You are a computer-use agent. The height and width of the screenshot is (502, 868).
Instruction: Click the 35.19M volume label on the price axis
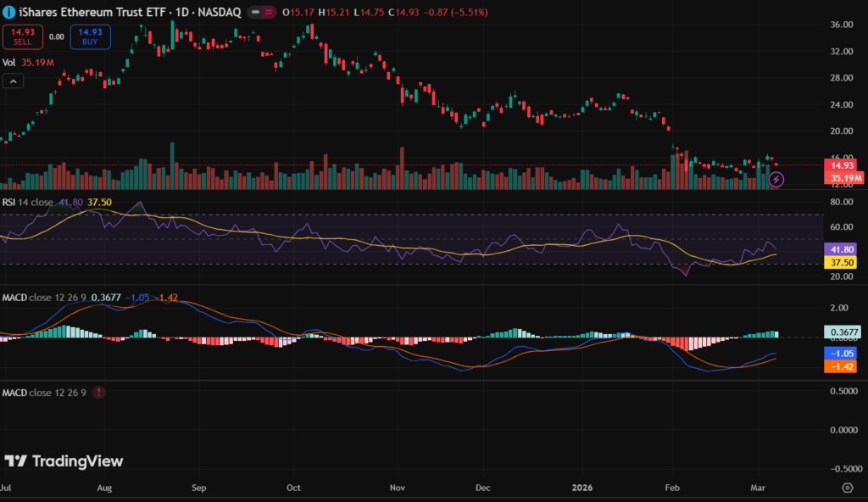click(844, 178)
